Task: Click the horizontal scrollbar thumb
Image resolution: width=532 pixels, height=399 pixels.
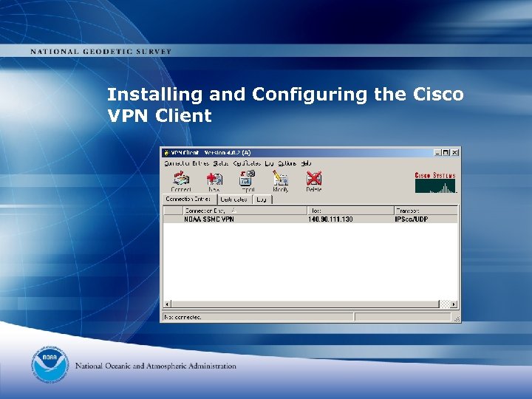Action: click(x=305, y=304)
